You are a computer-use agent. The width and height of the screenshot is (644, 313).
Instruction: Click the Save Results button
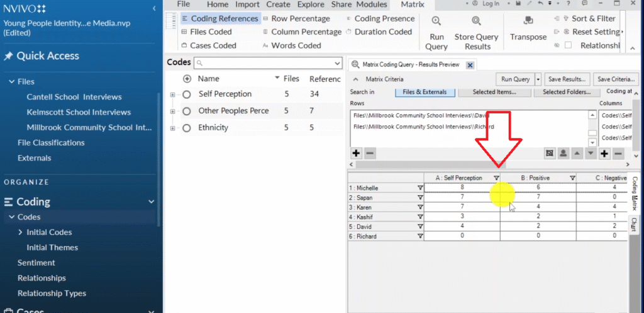567,79
